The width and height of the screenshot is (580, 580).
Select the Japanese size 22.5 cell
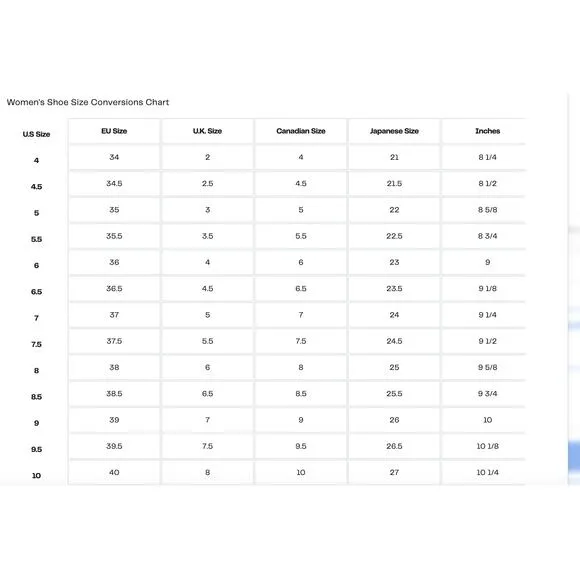click(394, 236)
